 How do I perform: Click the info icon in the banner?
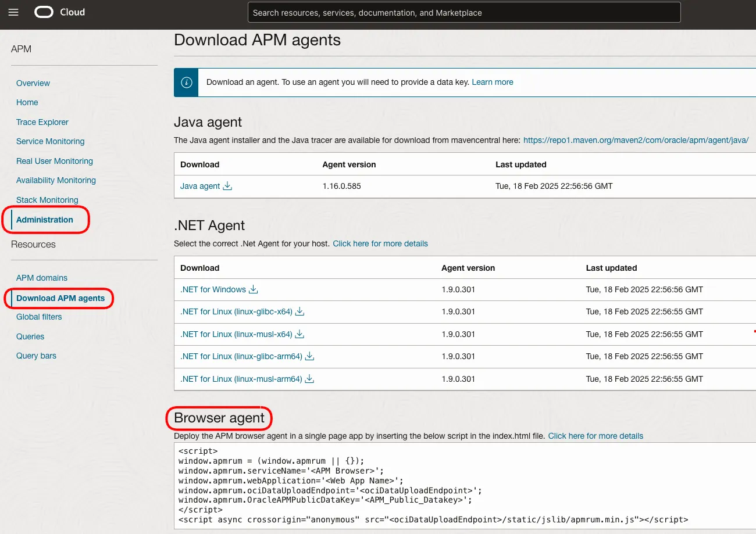(x=186, y=82)
